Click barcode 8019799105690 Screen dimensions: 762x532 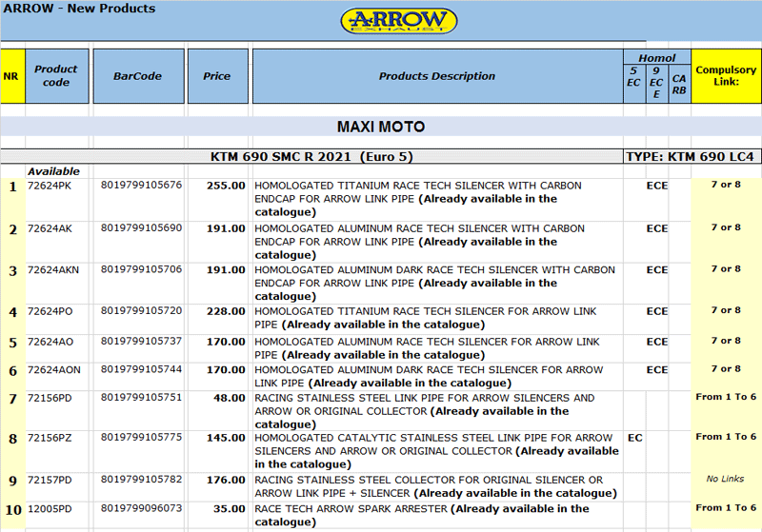(141, 227)
